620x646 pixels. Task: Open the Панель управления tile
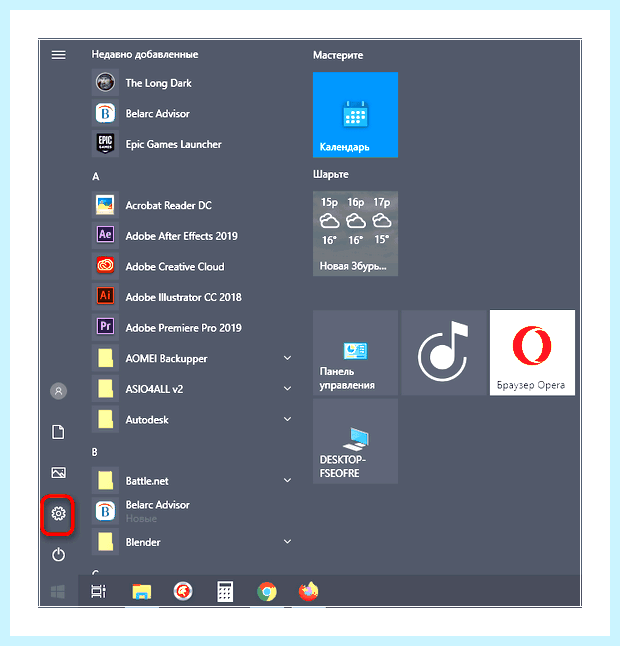(x=355, y=353)
